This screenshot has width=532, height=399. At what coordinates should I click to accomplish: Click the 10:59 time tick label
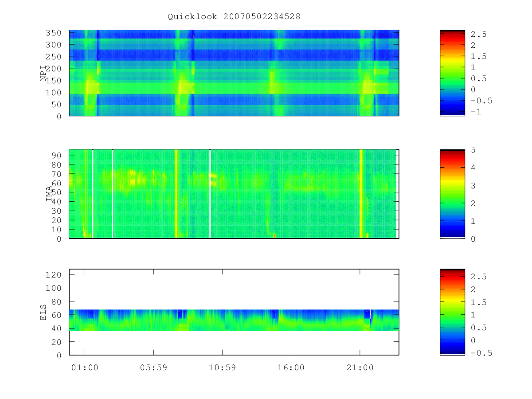(222, 368)
